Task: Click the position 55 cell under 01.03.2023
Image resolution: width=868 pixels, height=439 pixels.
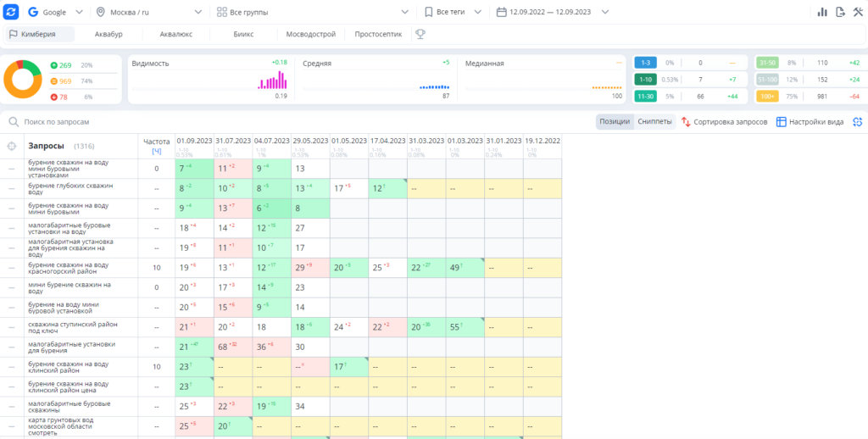Action: point(465,328)
